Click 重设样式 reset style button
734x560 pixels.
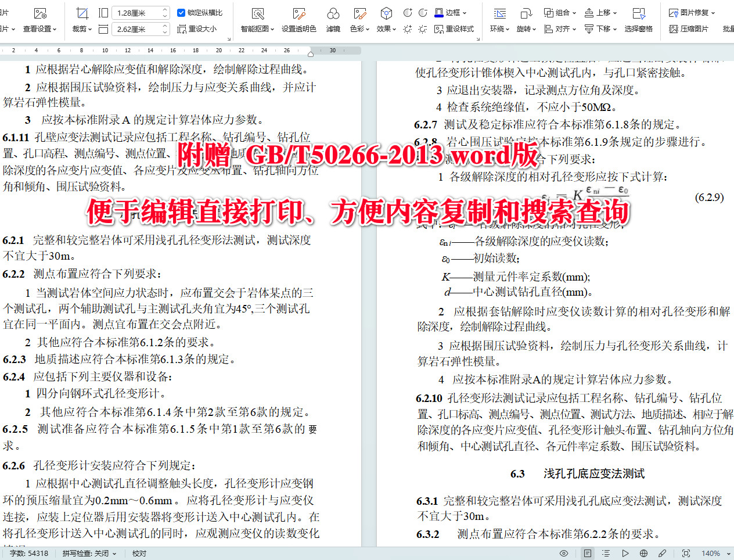coord(454,28)
